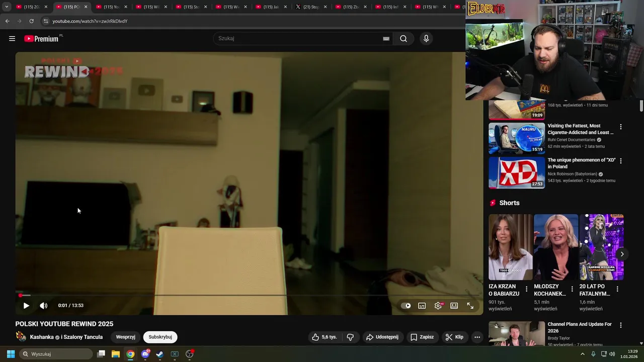
Task: Click the magnifier search button
Action: pyautogui.click(x=404, y=39)
